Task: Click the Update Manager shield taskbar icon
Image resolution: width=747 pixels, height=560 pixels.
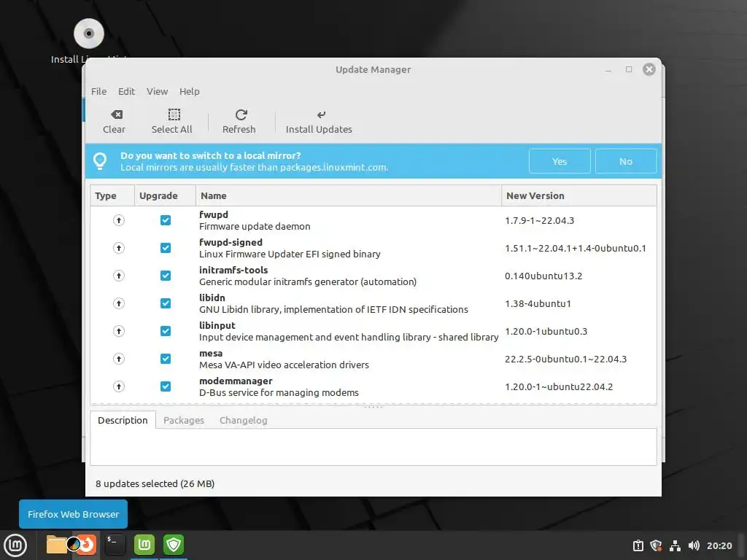Action: [174, 544]
